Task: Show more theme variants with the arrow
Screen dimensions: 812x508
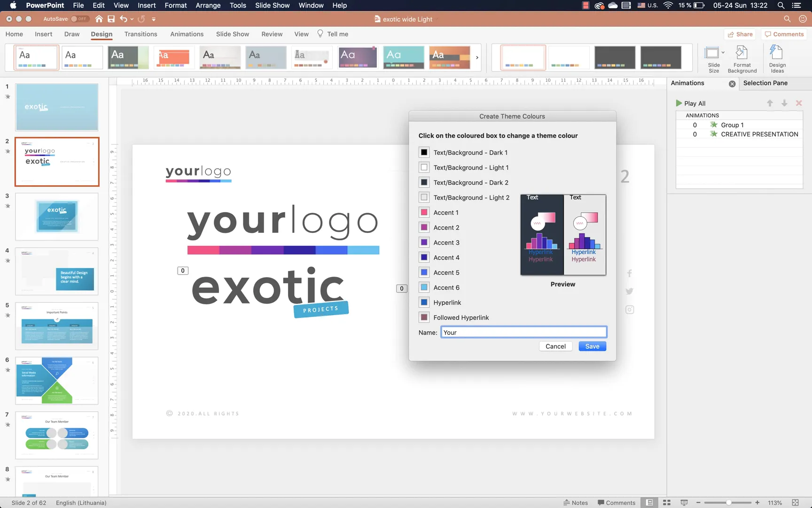Action: (x=476, y=57)
